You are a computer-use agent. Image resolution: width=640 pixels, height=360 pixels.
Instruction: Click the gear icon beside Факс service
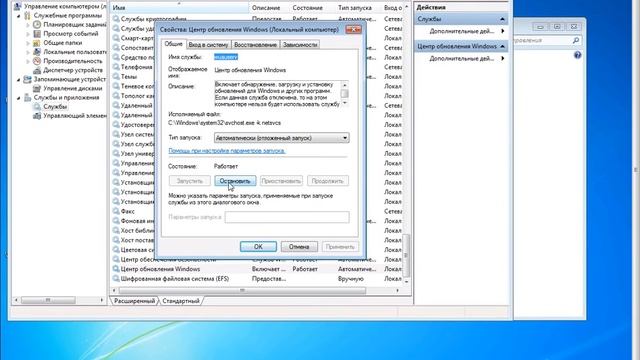click(x=116, y=211)
